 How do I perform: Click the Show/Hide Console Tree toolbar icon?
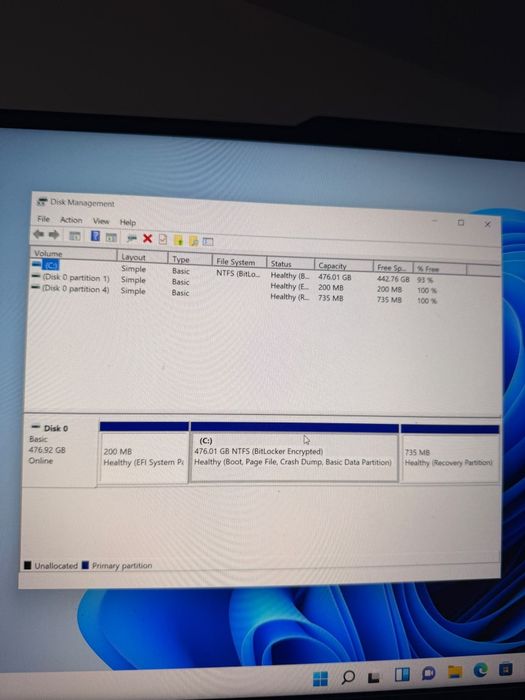coord(75,236)
